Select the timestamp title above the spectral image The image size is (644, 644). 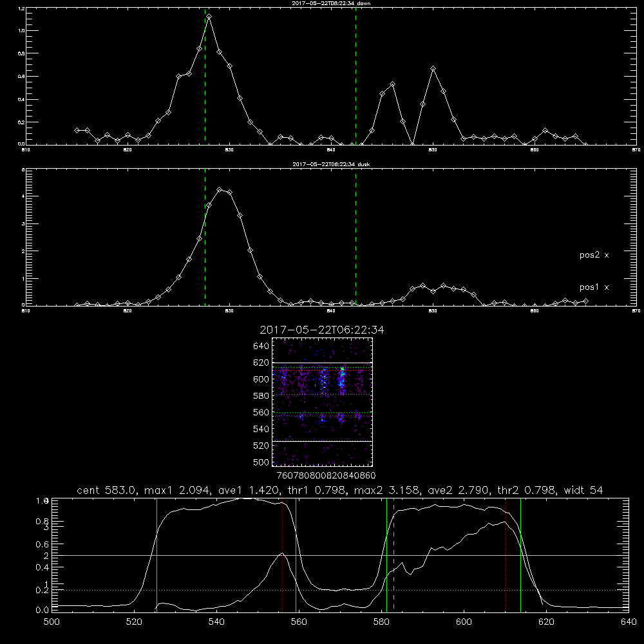[321, 330]
